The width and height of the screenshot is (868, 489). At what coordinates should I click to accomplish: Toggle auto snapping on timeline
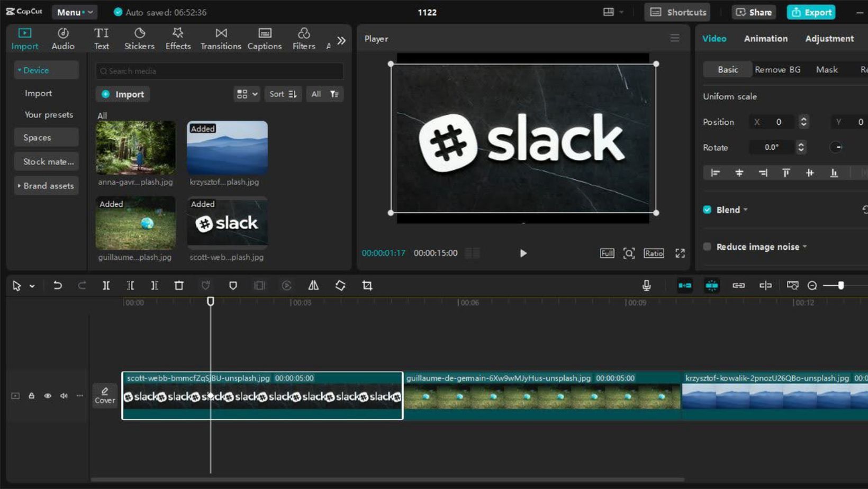click(x=712, y=286)
